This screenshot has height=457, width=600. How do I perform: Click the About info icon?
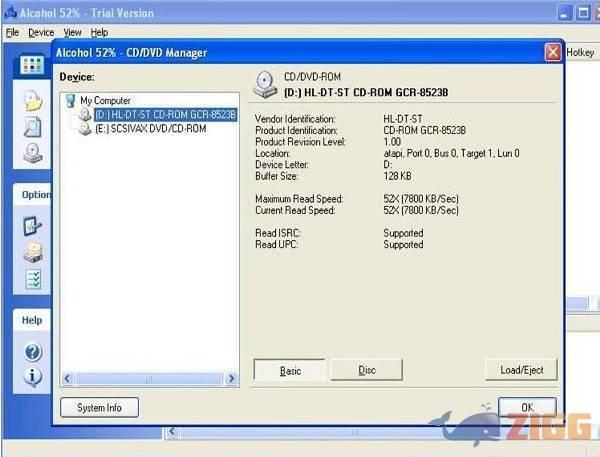point(32,377)
